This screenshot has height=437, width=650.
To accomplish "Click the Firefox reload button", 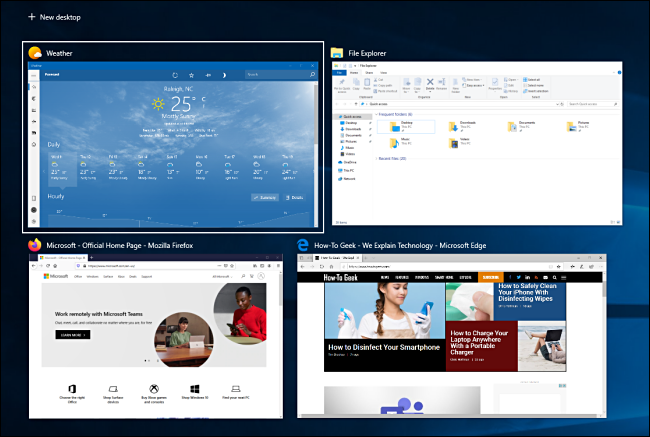I will 48,266.
